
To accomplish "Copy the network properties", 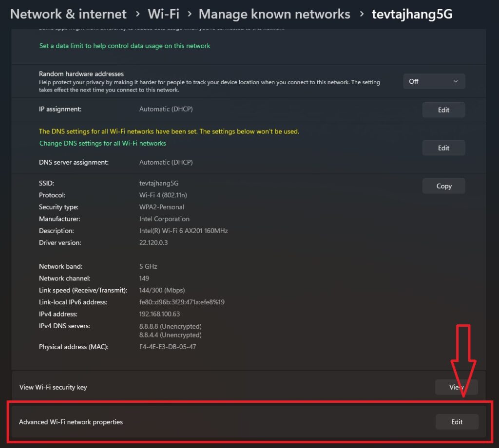I will tap(443, 186).
